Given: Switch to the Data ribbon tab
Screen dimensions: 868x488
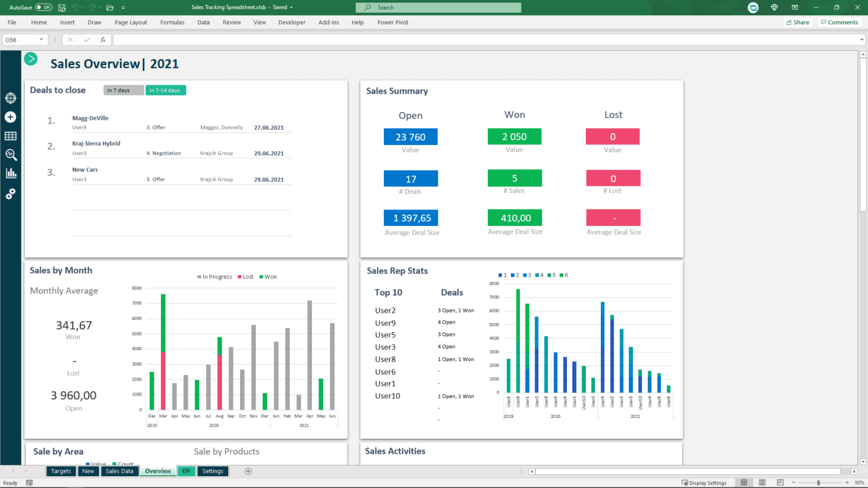Looking at the screenshot, I should 203,22.
